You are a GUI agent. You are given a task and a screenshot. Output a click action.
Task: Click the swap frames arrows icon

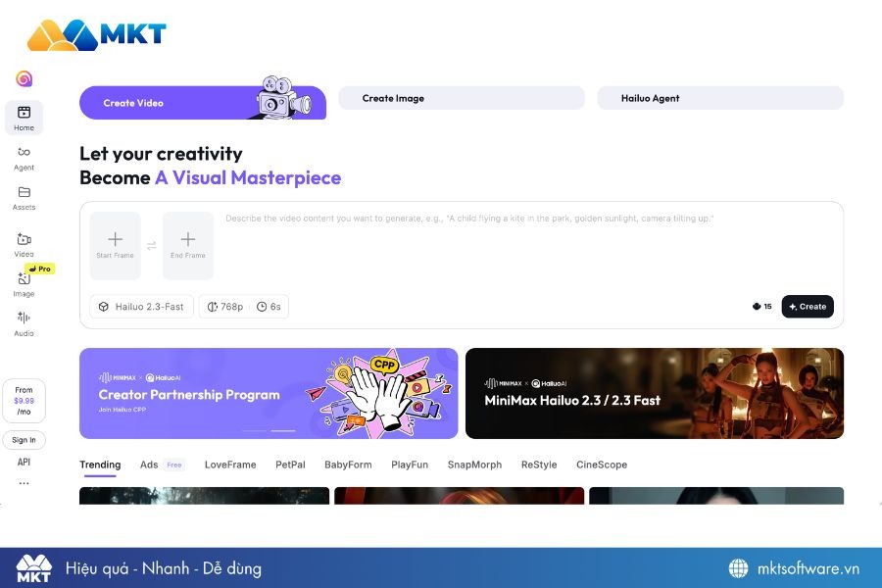pos(152,246)
